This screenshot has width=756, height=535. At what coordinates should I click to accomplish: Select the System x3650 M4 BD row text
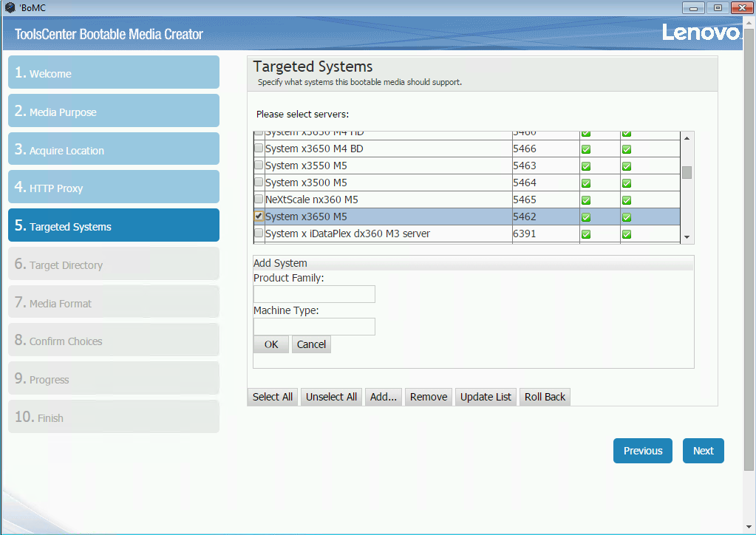point(314,149)
